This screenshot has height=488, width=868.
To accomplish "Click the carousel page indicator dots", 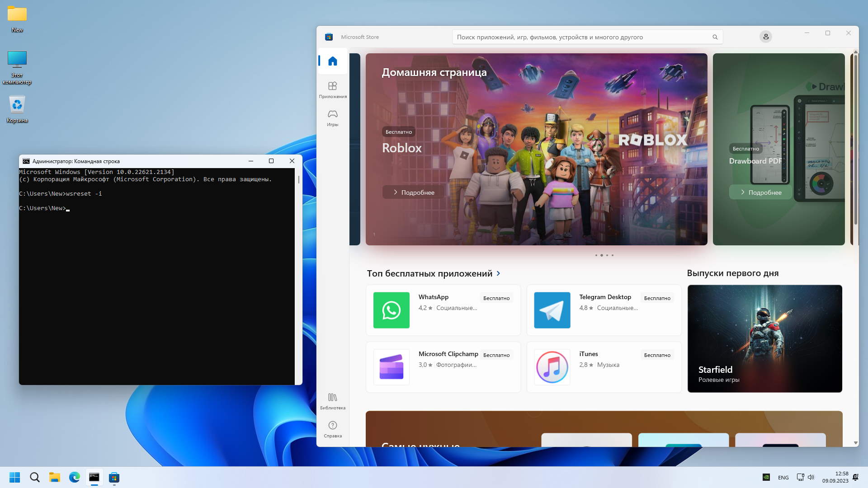I will pyautogui.click(x=604, y=255).
